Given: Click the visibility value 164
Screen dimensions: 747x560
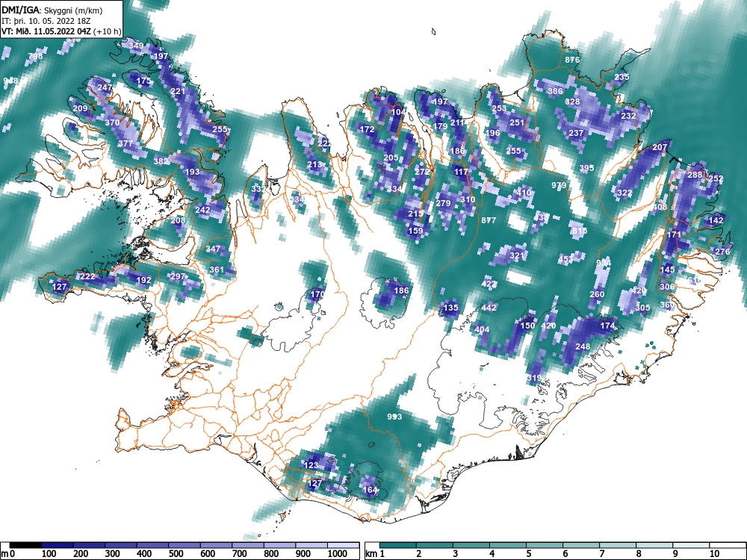Looking at the screenshot, I should tap(371, 490).
